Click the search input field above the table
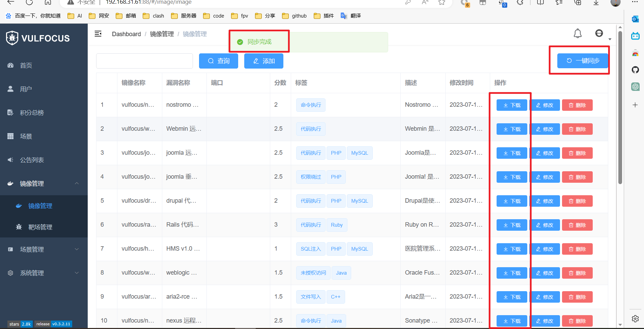Image resolution: width=644 pixels, height=329 pixels. (144, 61)
